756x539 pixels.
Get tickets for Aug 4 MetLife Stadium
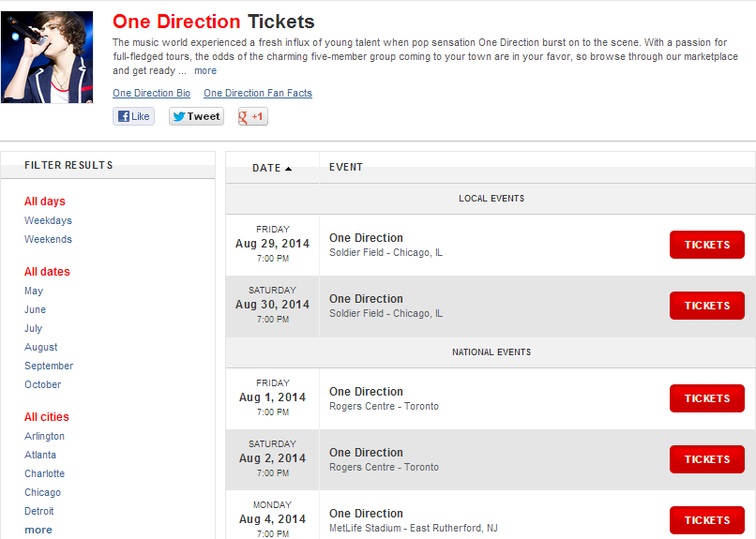[x=706, y=520]
